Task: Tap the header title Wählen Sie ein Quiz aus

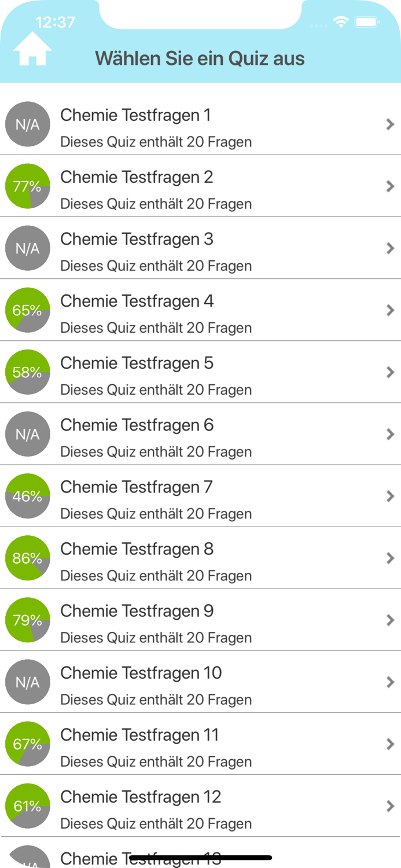Action: 200,58
